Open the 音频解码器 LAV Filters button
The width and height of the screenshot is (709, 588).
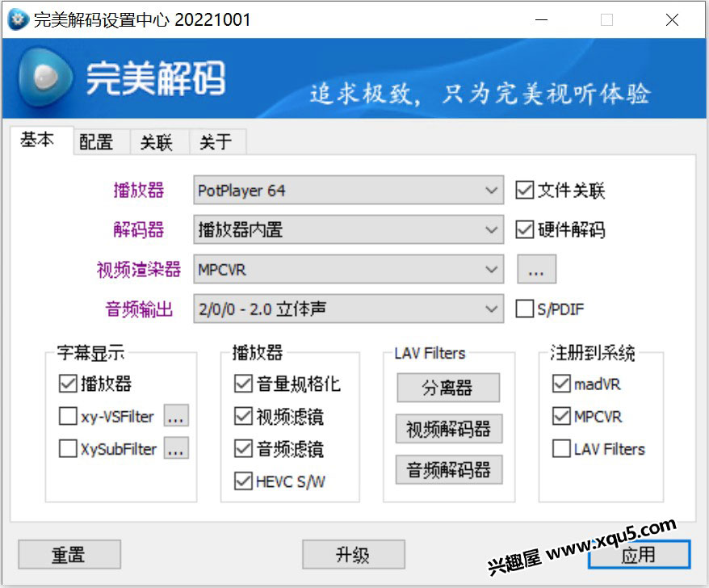[x=448, y=469]
